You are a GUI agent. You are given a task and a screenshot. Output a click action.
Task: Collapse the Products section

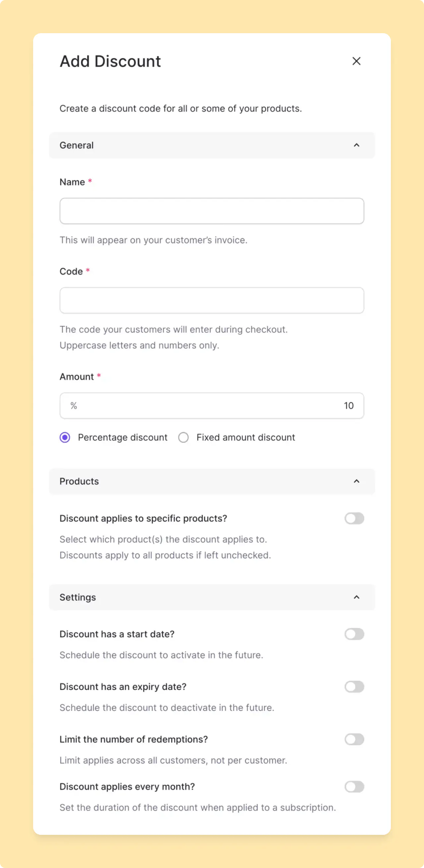[x=357, y=481]
